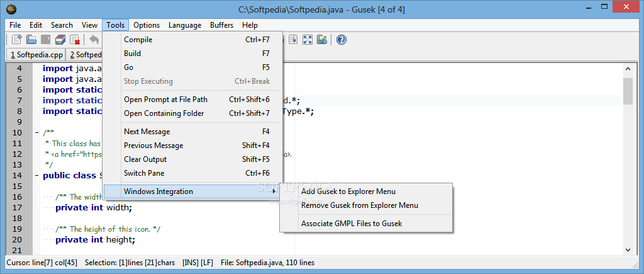Click 'File: Softpedia.java, 110 lines' in the status bar
The height and width of the screenshot is (274, 644).
(x=267, y=263)
